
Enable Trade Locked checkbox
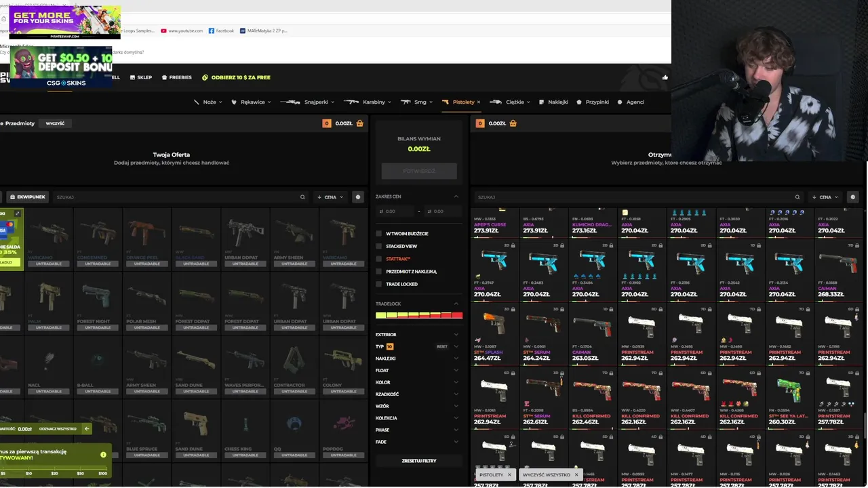[379, 284]
